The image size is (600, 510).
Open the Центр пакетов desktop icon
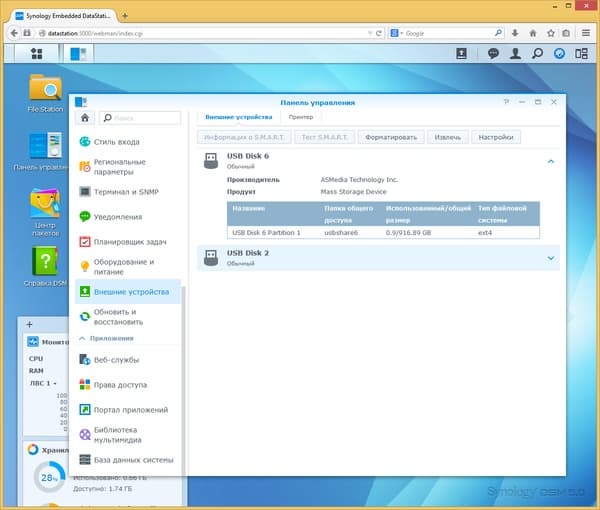[45, 212]
